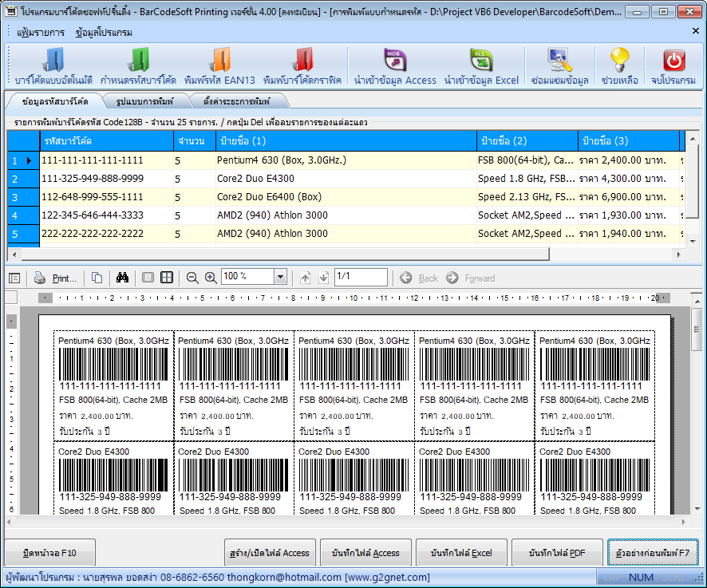Click the ปิดหน้าจอ F10 button

pos(50,552)
